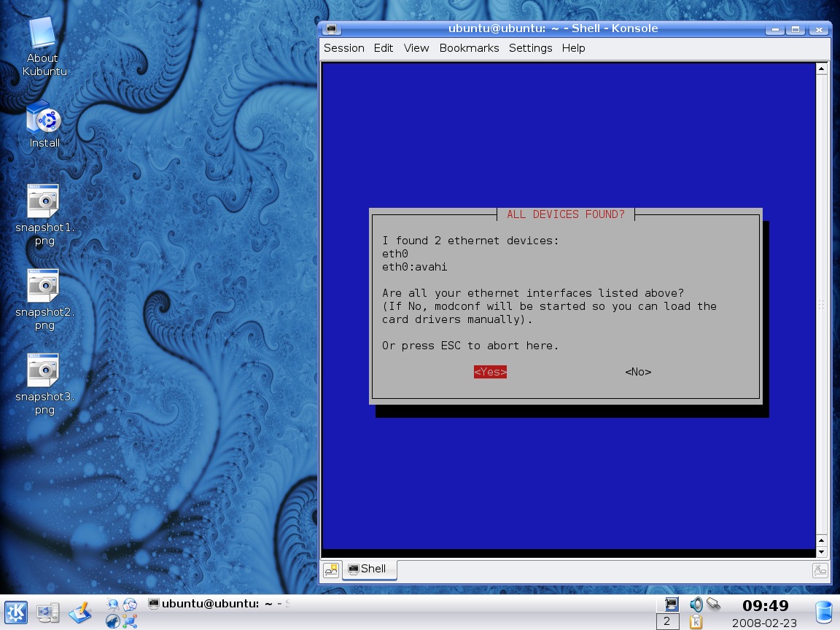Minimize the Konsole window
This screenshot has height=630, width=840.
pyautogui.click(x=774, y=29)
